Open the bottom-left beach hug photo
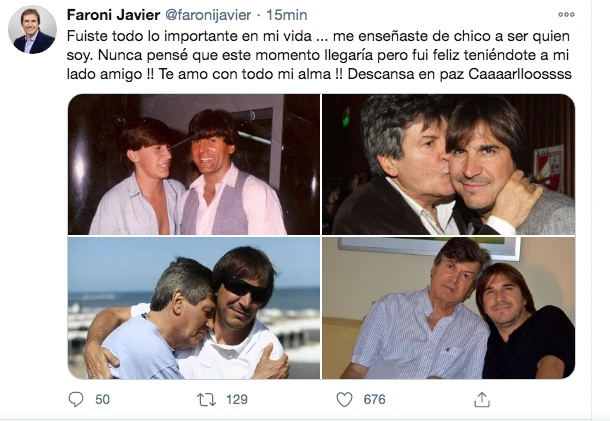610x421 pixels. point(193,308)
